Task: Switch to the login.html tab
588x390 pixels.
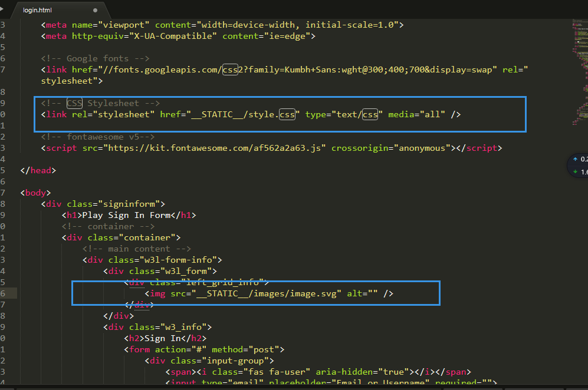Action: tap(37, 10)
